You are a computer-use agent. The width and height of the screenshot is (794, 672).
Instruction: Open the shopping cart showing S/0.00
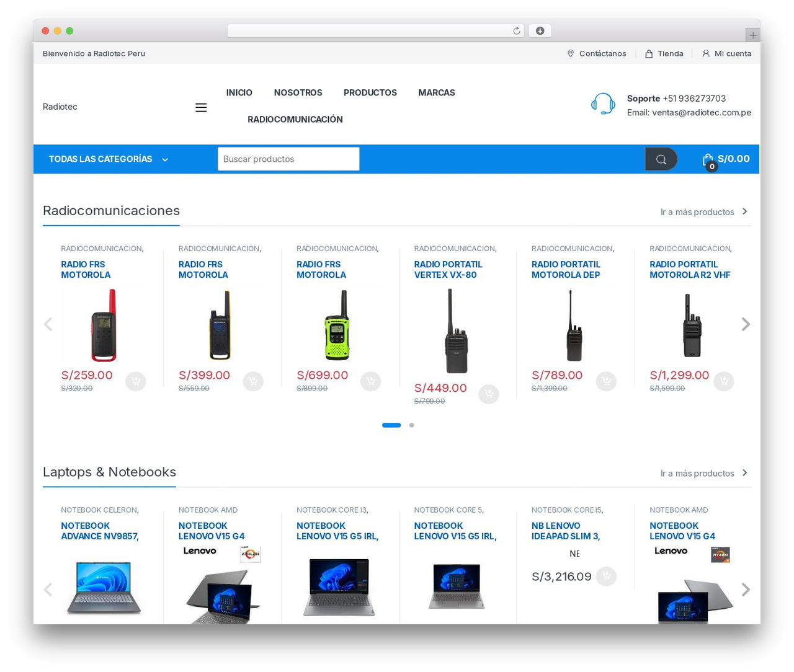pyautogui.click(x=726, y=159)
